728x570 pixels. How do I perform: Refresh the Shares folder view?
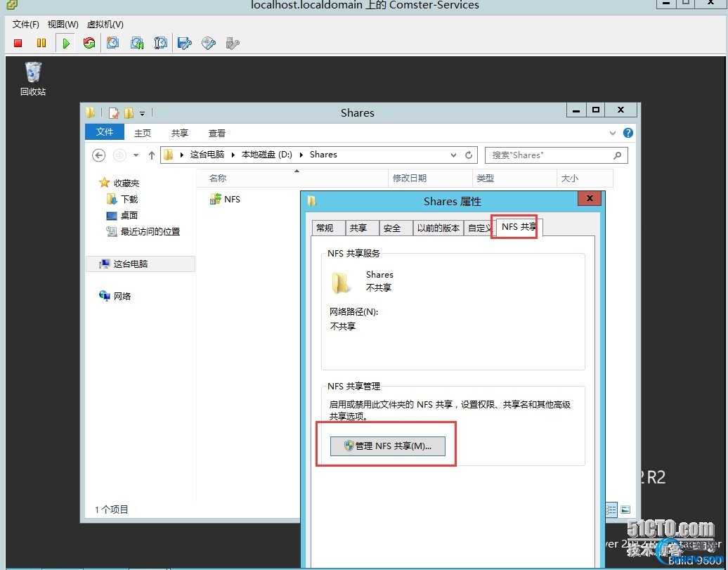(x=469, y=155)
